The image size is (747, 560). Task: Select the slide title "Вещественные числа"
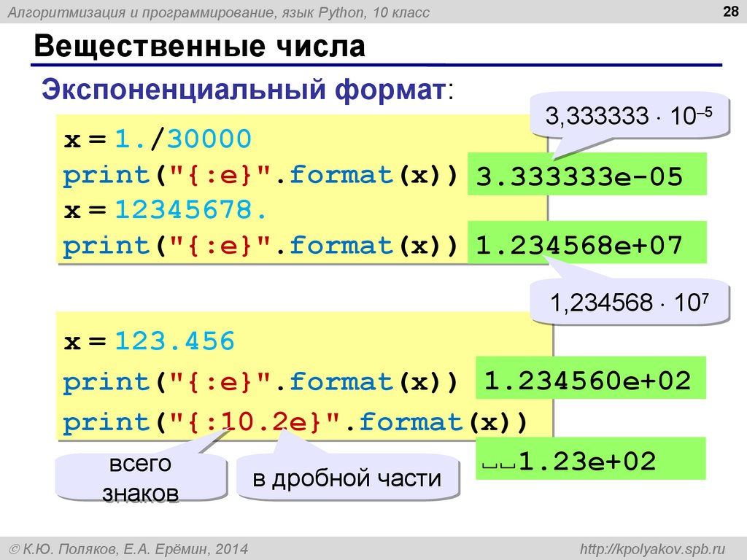click(x=200, y=46)
